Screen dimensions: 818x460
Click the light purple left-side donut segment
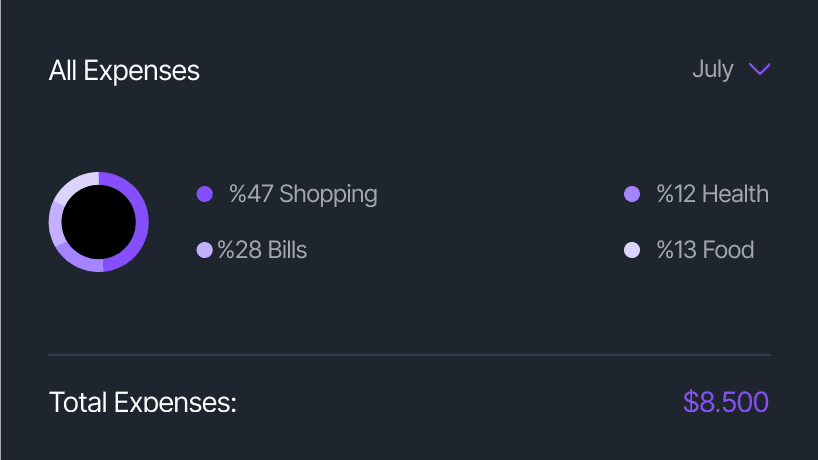click(56, 224)
